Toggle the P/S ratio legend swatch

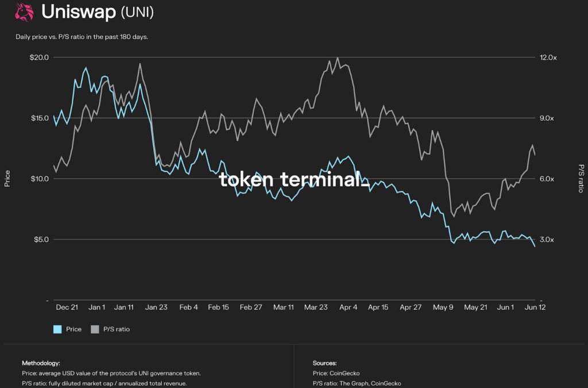[x=95, y=329]
